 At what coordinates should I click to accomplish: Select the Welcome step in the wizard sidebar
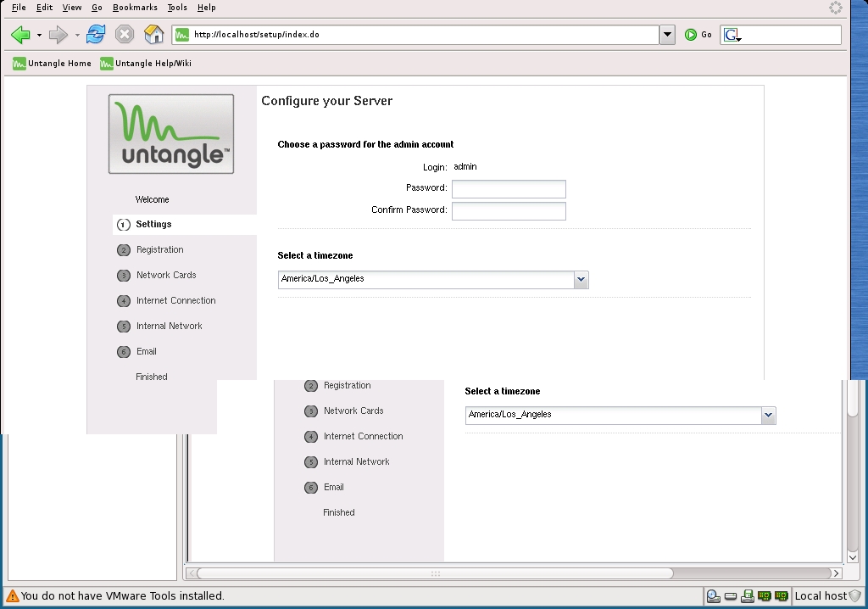153,199
